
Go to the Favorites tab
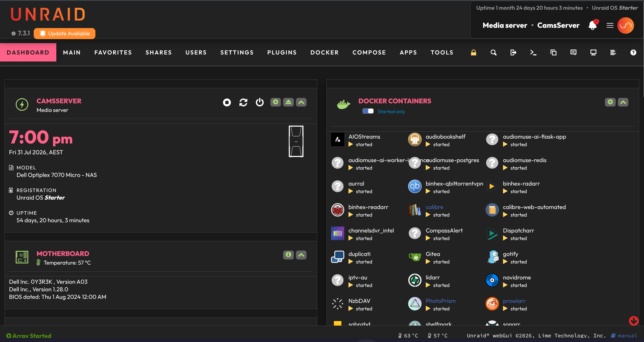[113, 52]
